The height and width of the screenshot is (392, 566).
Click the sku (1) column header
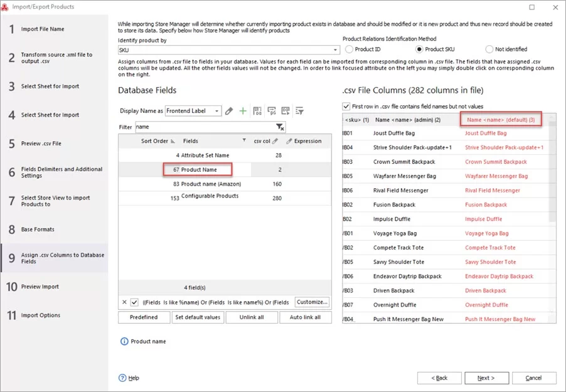pyautogui.click(x=356, y=120)
